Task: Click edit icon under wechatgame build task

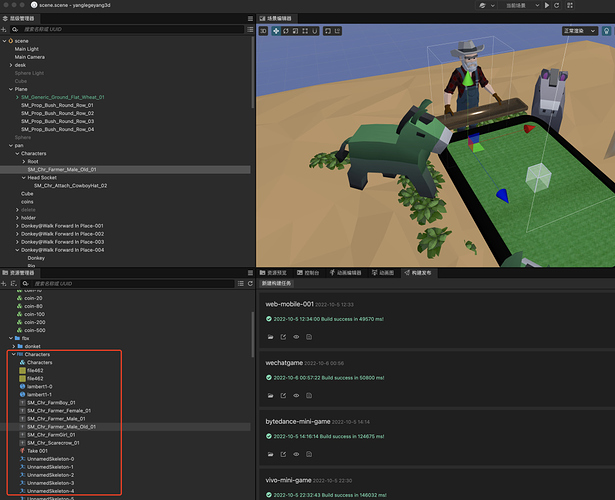Action: (x=283, y=396)
